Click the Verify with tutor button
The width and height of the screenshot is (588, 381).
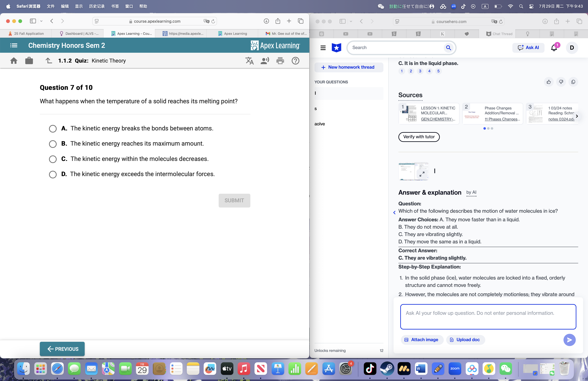(419, 137)
